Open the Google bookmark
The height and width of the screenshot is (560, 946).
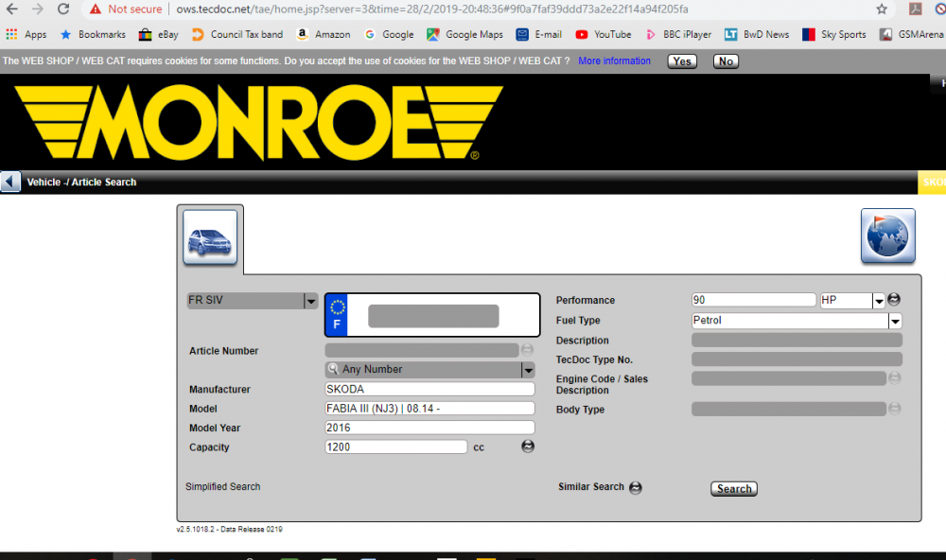coord(389,34)
